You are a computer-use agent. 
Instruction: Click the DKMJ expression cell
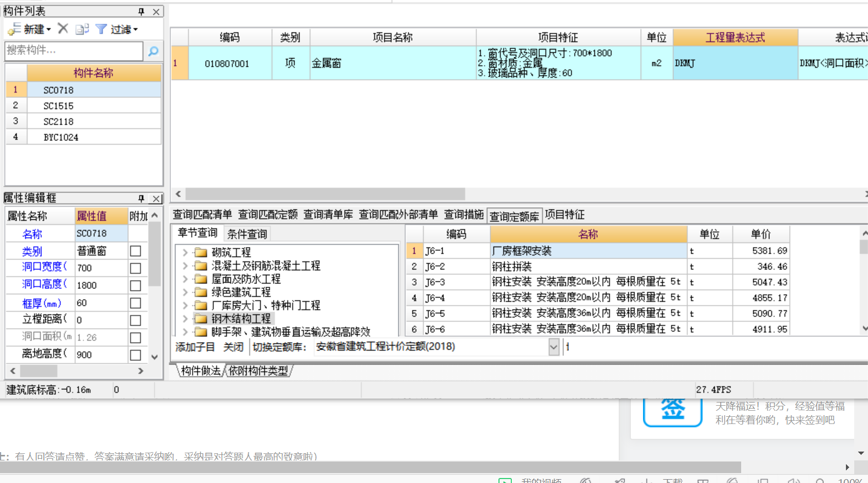[x=735, y=63]
